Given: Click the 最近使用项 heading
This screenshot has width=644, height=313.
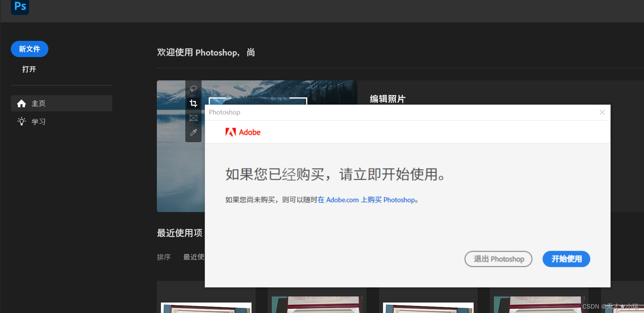Looking at the screenshot, I should tap(180, 233).
